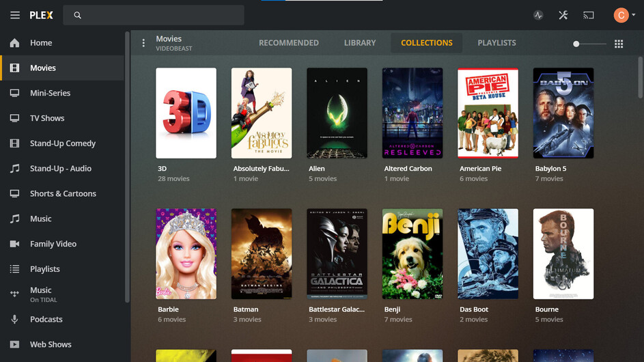Click the Stand-Up Audio music note icon
The width and height of the screenshot is (644, 362).
[x=14, y=169]
